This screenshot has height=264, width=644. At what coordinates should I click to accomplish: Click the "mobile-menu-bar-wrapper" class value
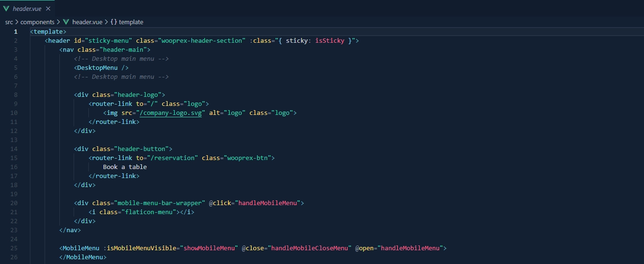[160, 203]
